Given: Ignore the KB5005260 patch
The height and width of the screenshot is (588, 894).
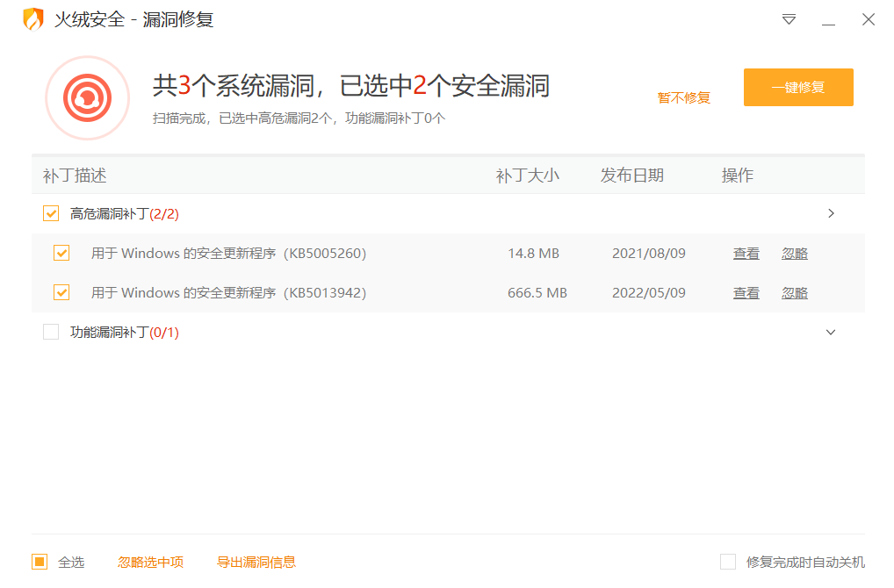Looking at the screenshot, I should (x=794, y=253).
